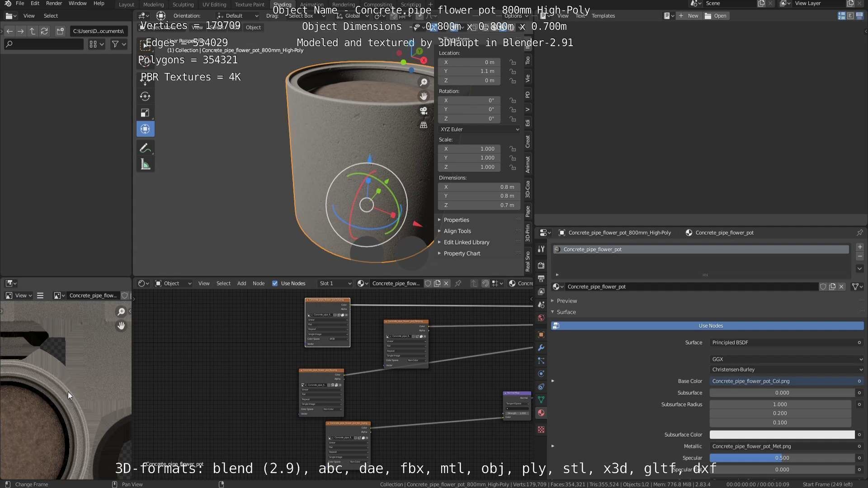This screenshot has width=868, height=488.
Task: Open the Render properties tab
Action: pos(541,266)
